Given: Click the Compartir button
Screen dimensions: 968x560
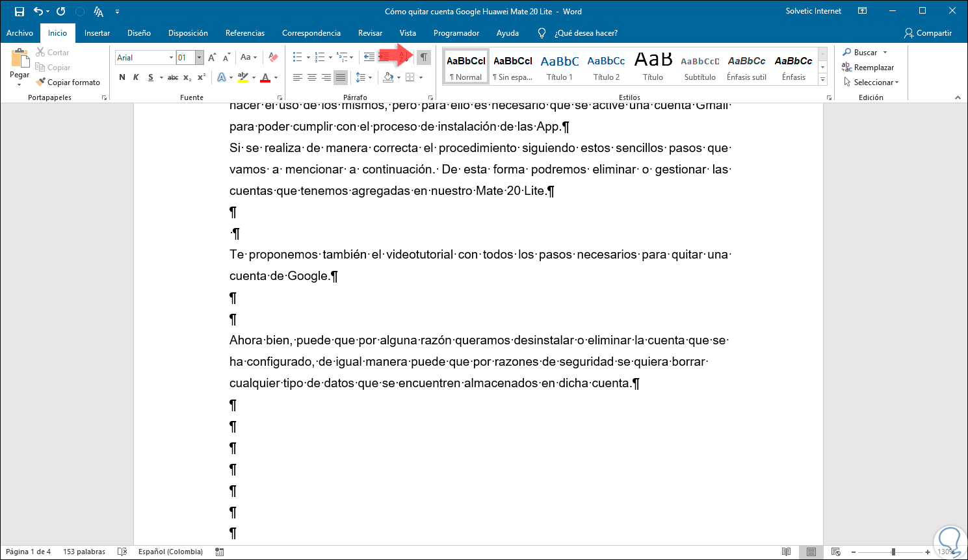Looking at the screenshot, I should 928,33.
